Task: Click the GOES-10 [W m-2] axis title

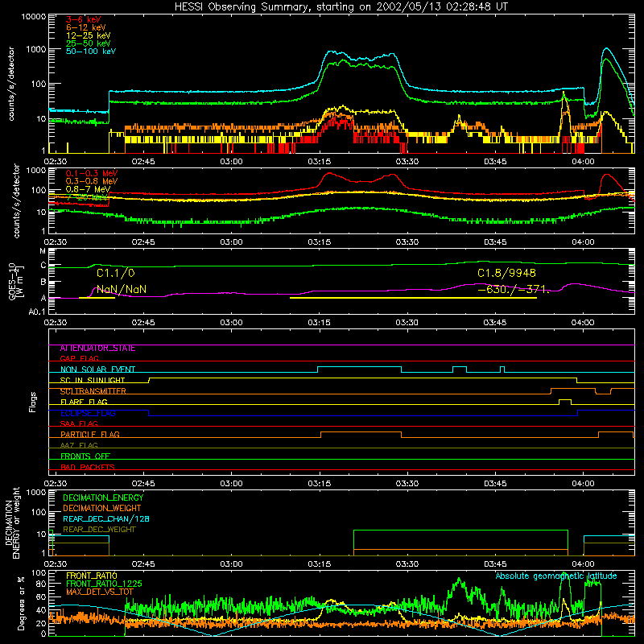Action: coord(16,283)
